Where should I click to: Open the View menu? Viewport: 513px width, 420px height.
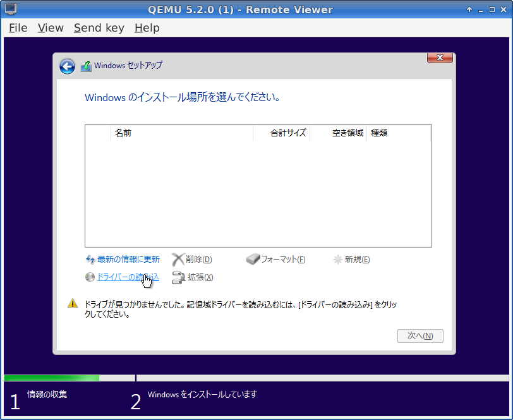[51, 28]
